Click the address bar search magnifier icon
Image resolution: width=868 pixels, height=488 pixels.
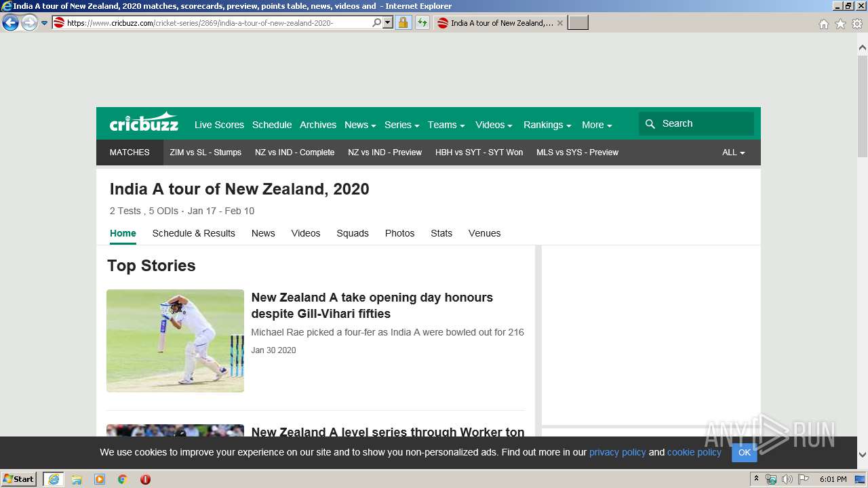click(x=377, y=23)
